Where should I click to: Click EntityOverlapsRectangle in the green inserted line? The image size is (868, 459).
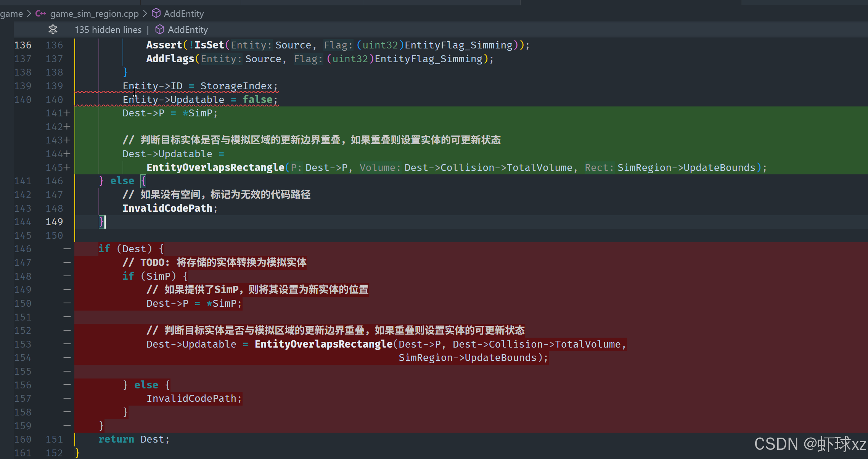click(x=215, y=167)
